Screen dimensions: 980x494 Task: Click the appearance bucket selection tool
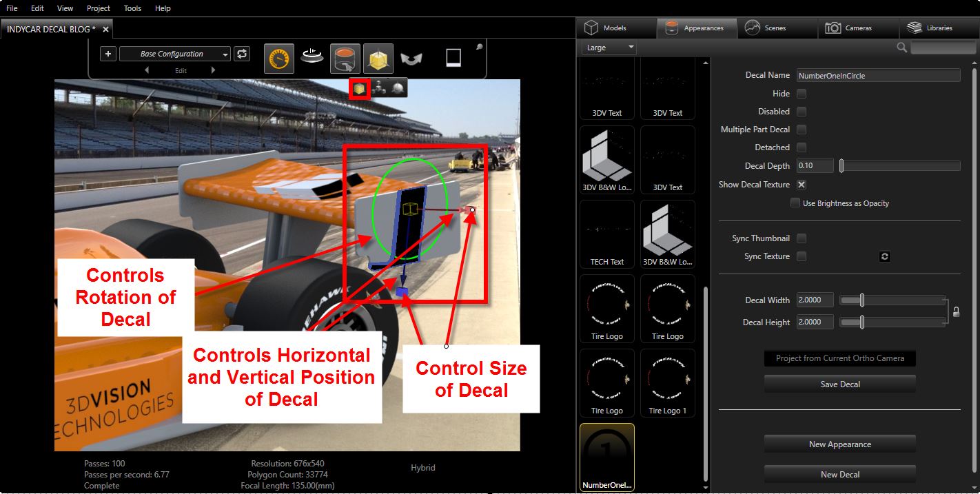[x=345, y=59]
